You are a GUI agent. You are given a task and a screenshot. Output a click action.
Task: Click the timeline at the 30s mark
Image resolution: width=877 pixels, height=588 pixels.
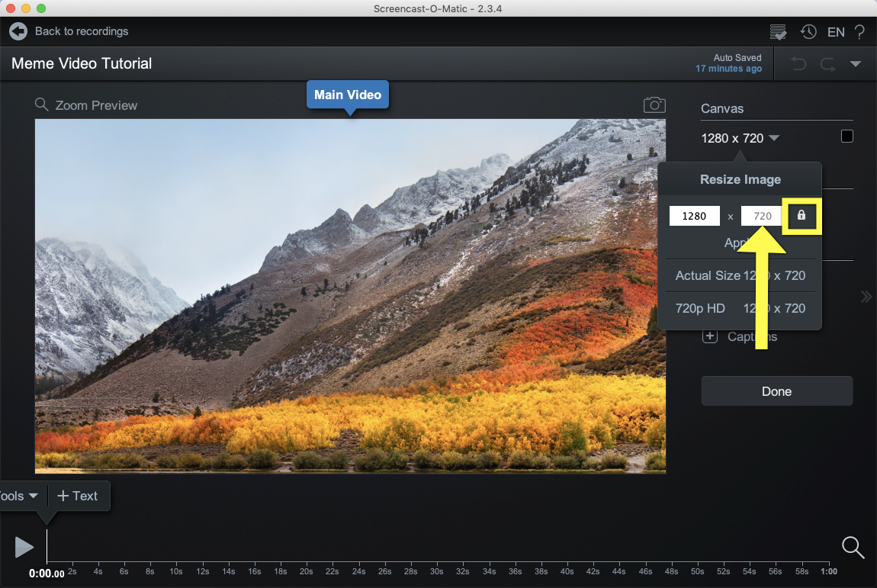436,571
